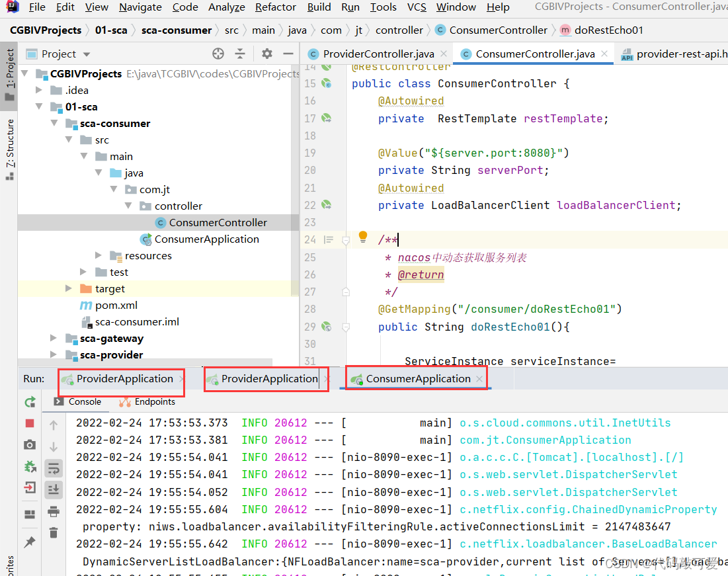Click the 01-sca breadcrumb
Viewport: 728px width, 576px height.
(111, 30)
